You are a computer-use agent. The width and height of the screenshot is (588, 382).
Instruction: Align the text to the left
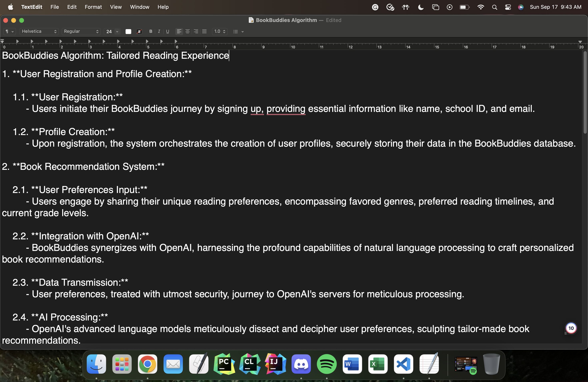click(x=179, y=32)
